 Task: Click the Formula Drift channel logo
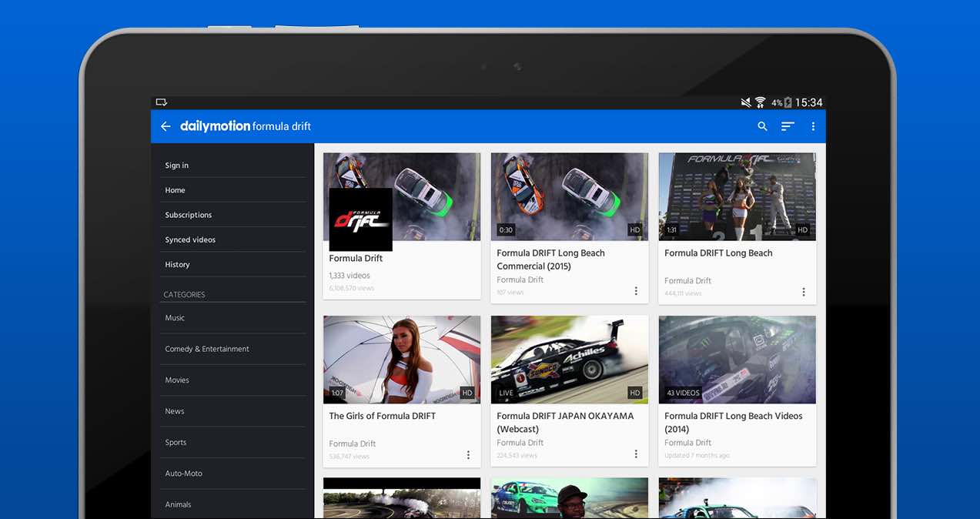tap(361, 219)
